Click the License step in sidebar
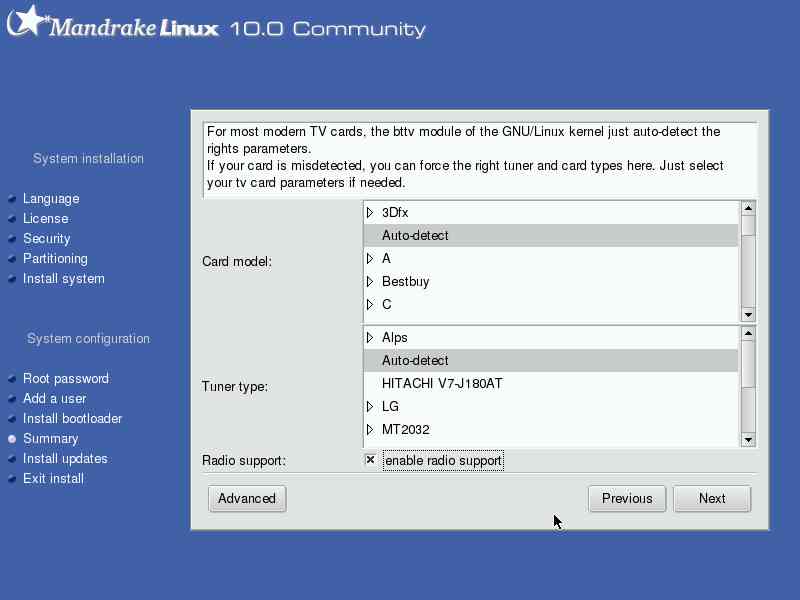 coord(45,218)
